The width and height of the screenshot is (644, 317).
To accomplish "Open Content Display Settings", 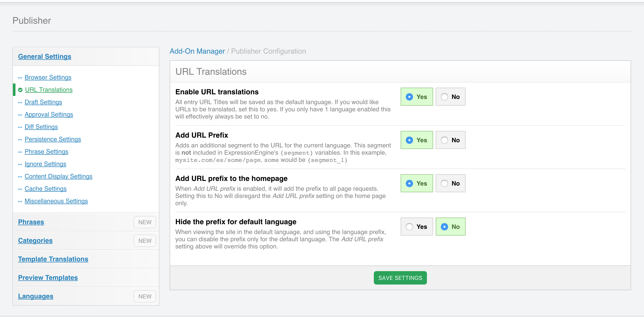I will coord(59,176).
